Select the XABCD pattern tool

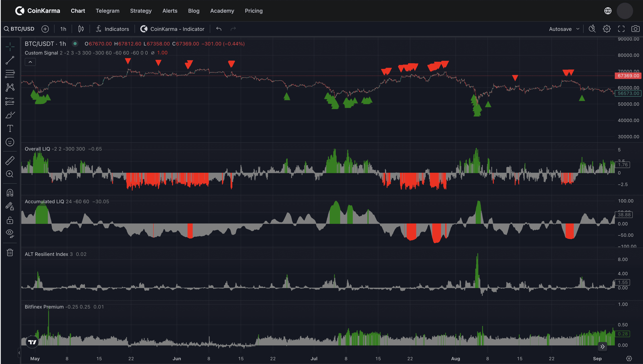click(10, 87)
